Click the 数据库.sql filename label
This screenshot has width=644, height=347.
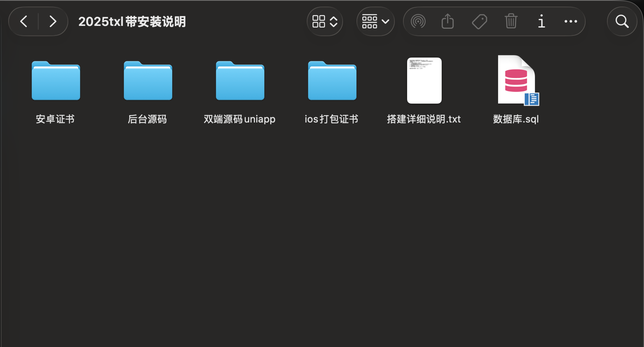point(516,119)
